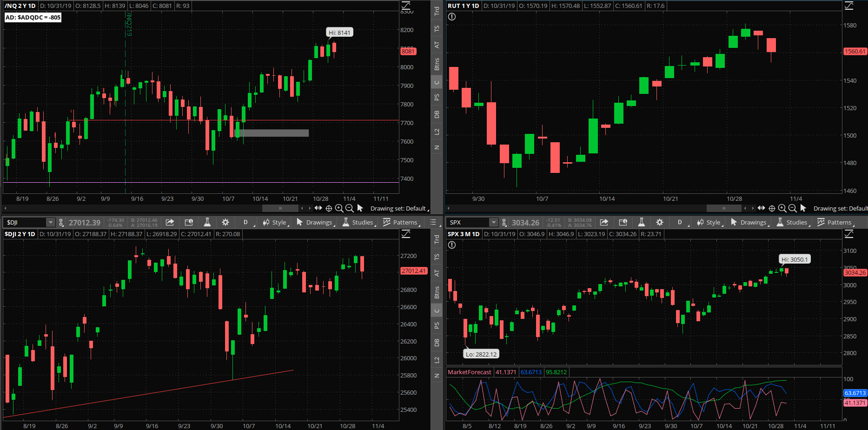Click the scroll-right arrow by /NQ zoom tools
868x430 pixels.
(x=310, y=208)
